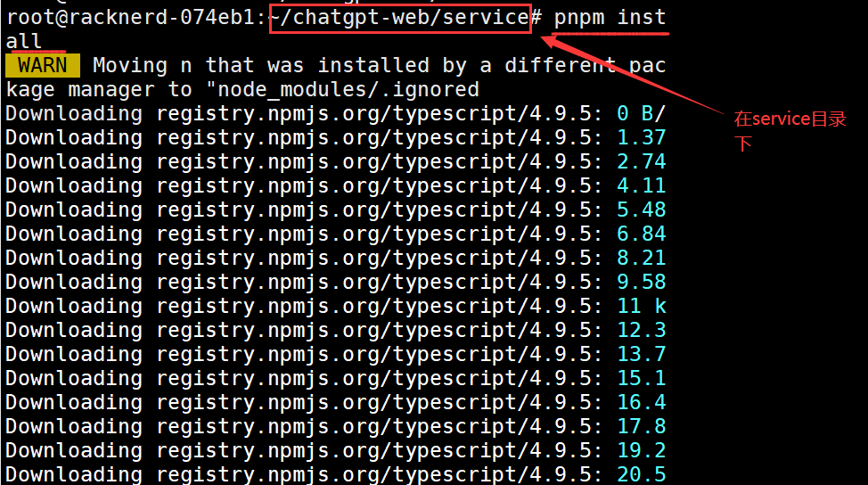This screenshot has height=485, width=868.
Task: Click the red annotation text '在service目录下'
Action: (x=790, y=131)
